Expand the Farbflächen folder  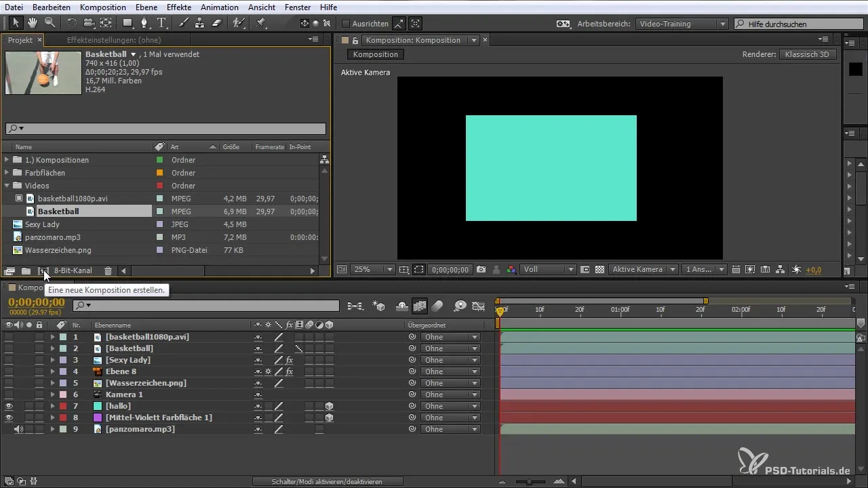(x=7, y=173)
